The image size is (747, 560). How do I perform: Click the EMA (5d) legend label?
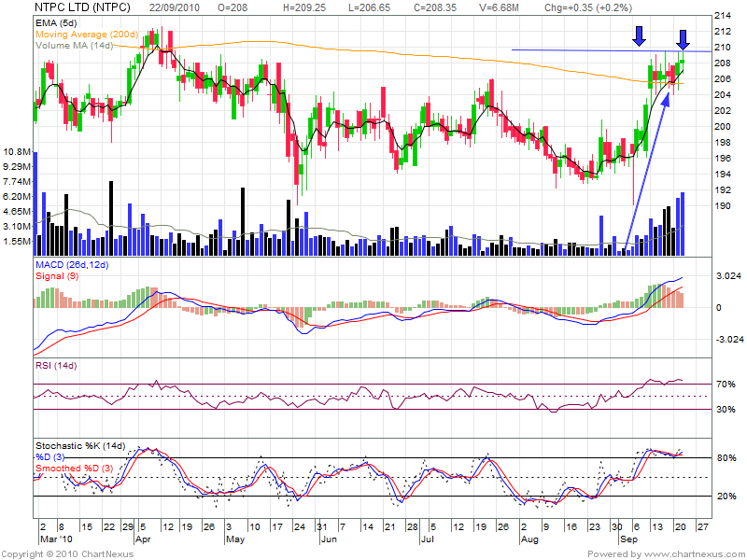point(56,21)
